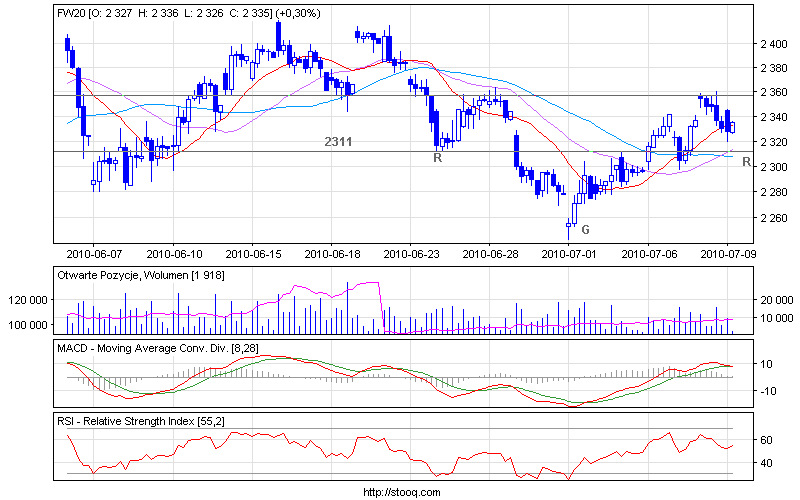Click the R marker below 2311 label
800x500 pixels.
[437, 158]
